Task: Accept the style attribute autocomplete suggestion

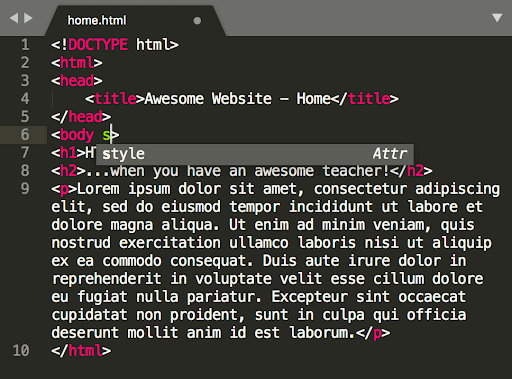Action: pos(255,154)
